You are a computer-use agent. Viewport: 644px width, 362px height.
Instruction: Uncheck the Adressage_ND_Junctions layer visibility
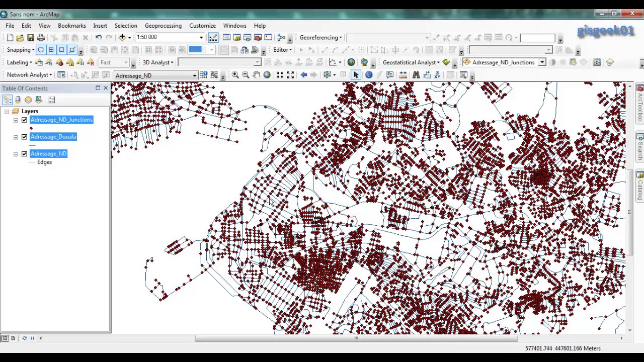pos(24,120)
